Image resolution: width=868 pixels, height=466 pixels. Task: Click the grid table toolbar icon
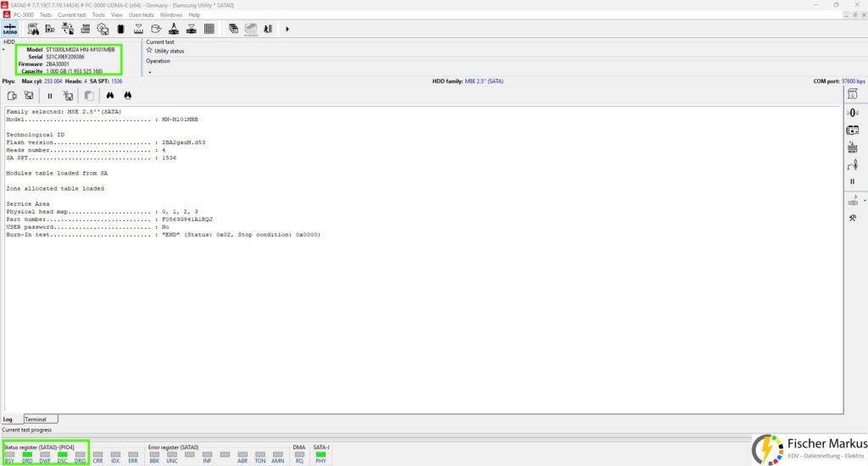(209, 29)
